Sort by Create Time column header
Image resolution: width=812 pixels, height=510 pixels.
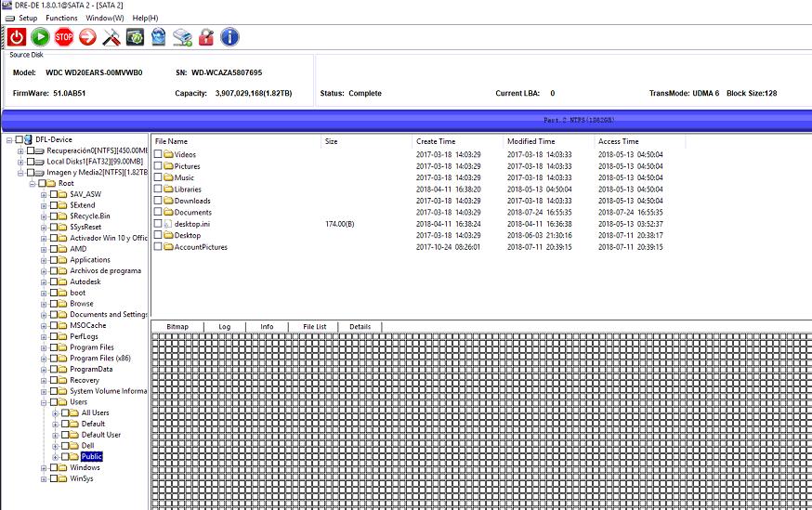(x=458, y=141)
